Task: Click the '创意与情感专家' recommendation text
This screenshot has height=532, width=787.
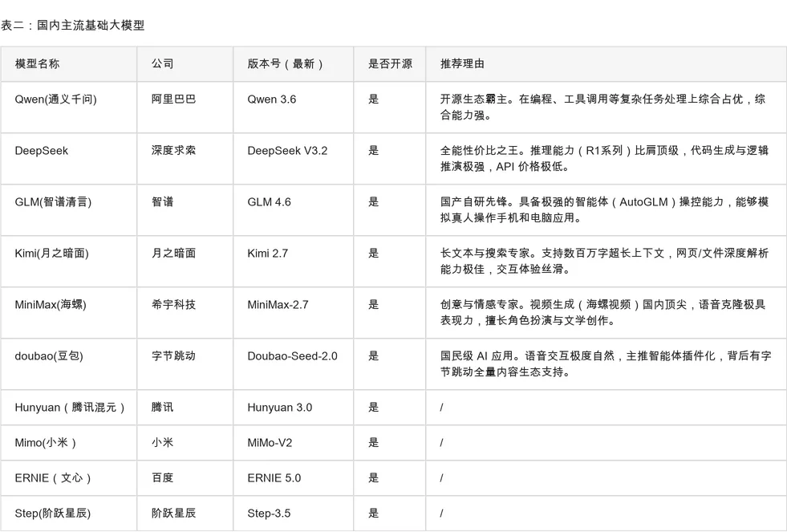Action: click(480, 304)
